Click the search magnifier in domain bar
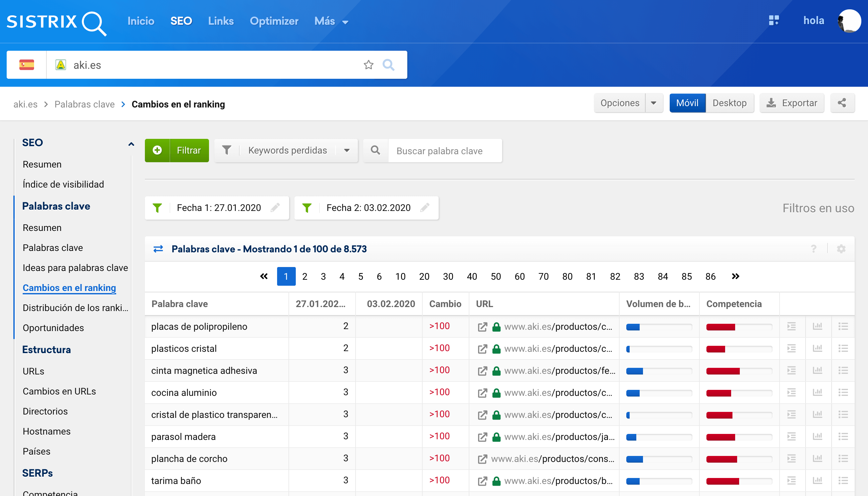This screenshot has width=868, height=496. [388, 65]
